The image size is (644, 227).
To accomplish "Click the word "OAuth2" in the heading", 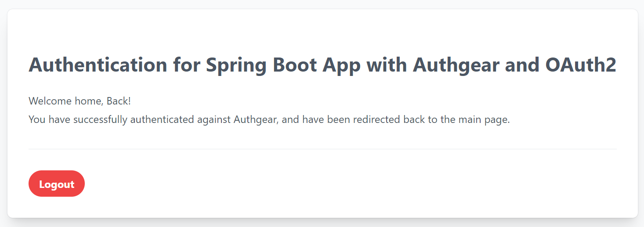I will 581,65.
